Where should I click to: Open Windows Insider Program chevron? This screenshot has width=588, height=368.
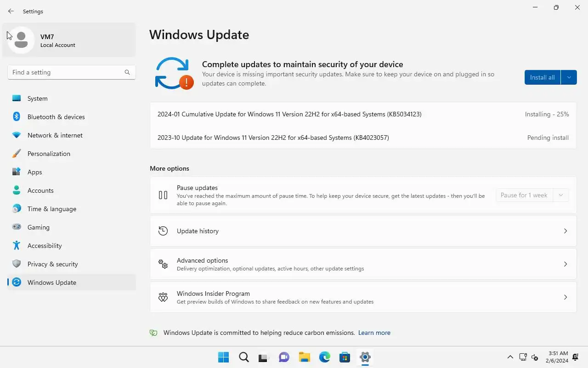click(565, 297)
